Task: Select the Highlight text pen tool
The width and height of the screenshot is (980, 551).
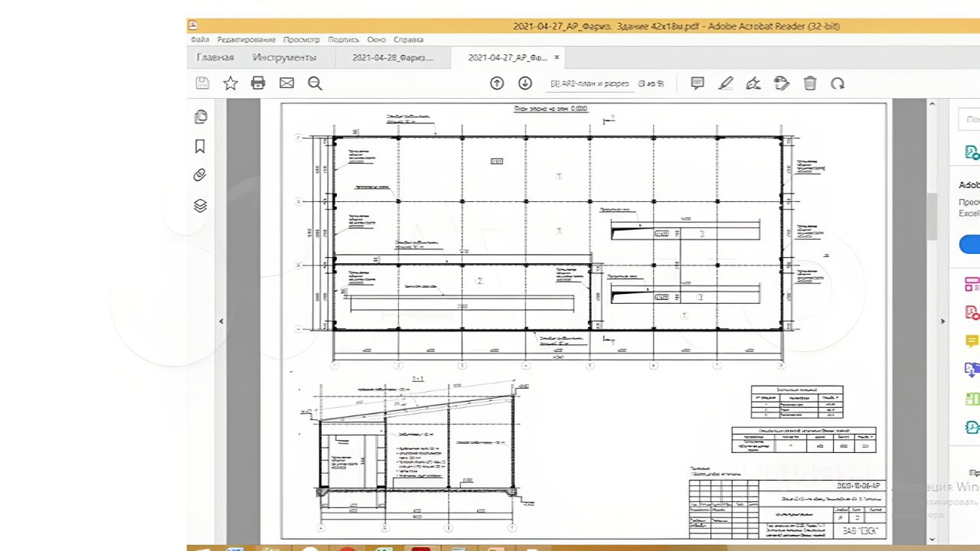Action: (726, 83)
